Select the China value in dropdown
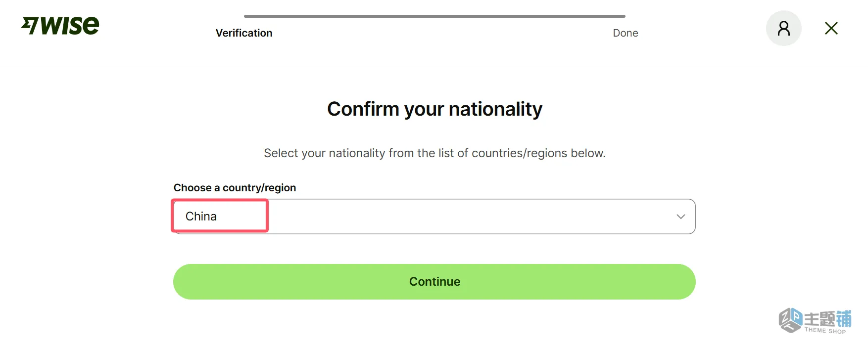The image size is (868, 346). 201,216
